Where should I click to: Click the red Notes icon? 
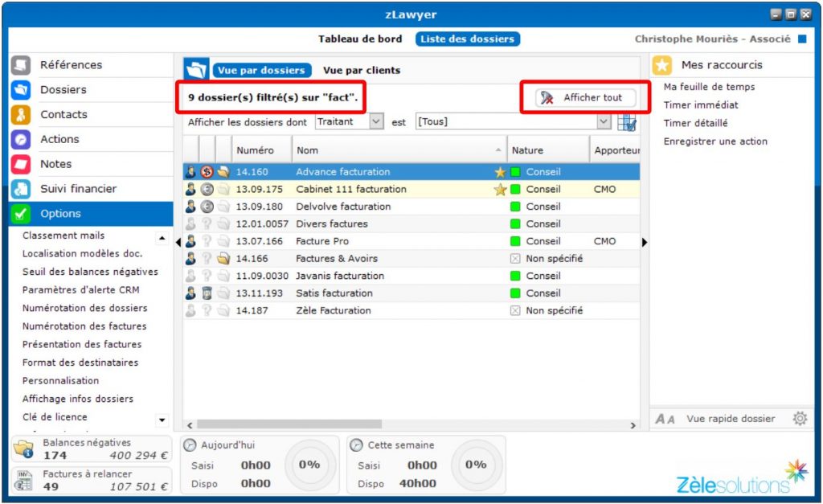click(x=21, y=164)
